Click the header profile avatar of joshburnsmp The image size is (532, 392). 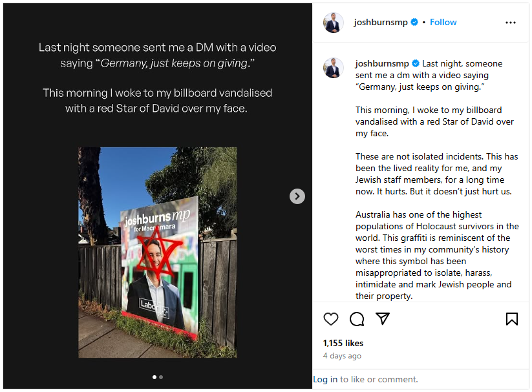[x=333, y=23]
